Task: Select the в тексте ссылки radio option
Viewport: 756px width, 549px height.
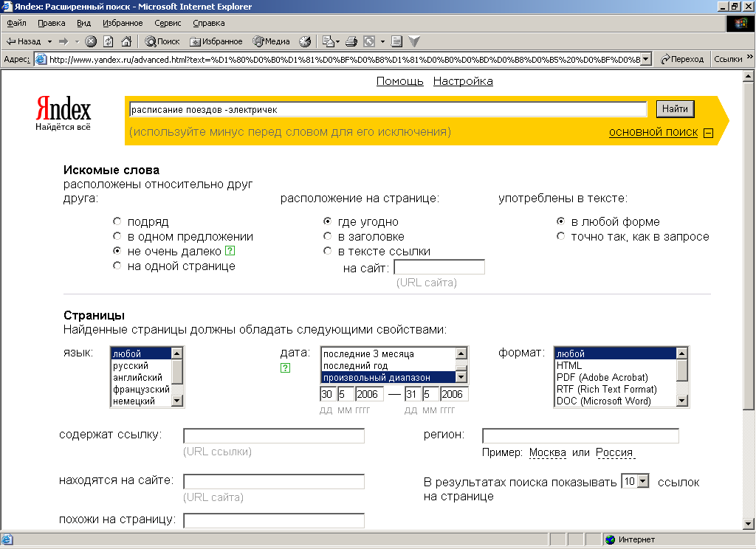Action: [x=327, y=251]
